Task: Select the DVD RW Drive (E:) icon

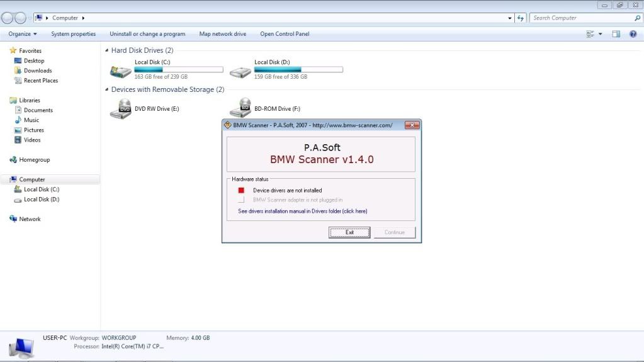Action: (120, 108)
